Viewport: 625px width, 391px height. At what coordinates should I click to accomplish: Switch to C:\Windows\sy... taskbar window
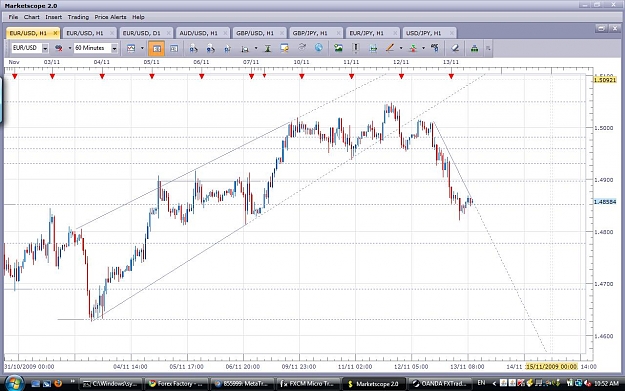coord(110,384)
